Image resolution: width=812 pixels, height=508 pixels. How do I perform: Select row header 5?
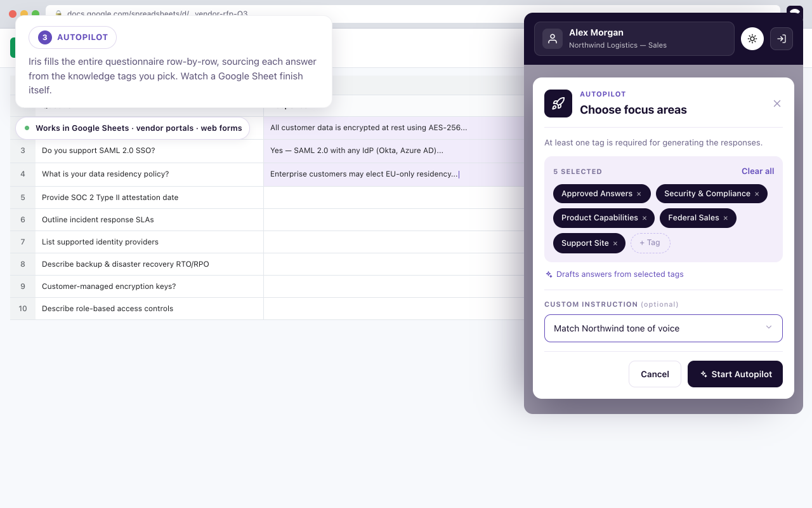point(23,197)
